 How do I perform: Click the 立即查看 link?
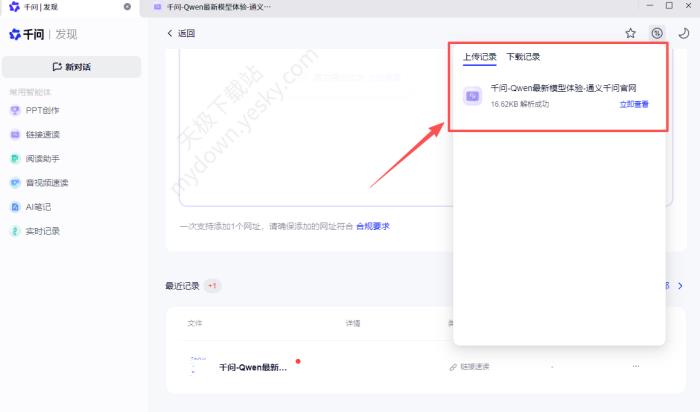[634, 104]
